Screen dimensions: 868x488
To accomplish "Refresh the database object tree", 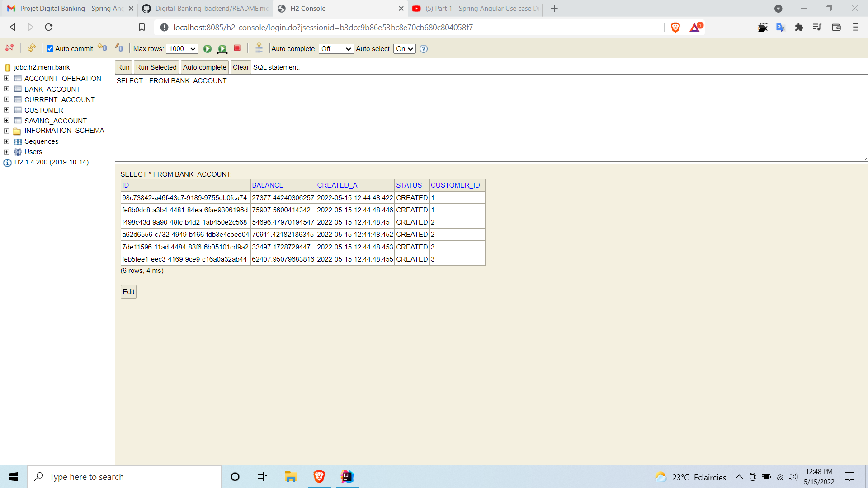I will click(31, 48).
